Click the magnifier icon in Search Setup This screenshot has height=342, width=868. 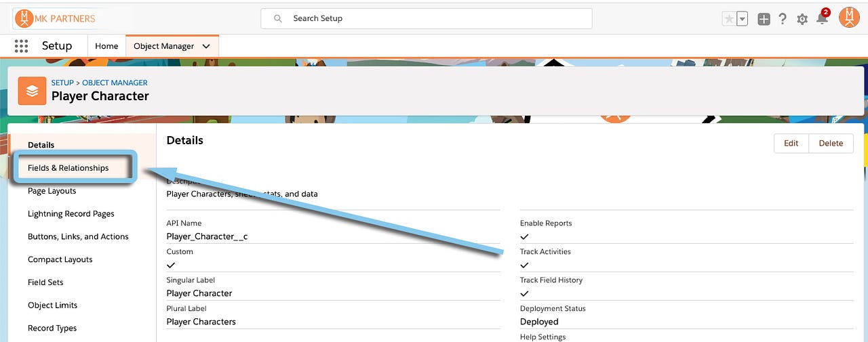(x=277, y=19)
